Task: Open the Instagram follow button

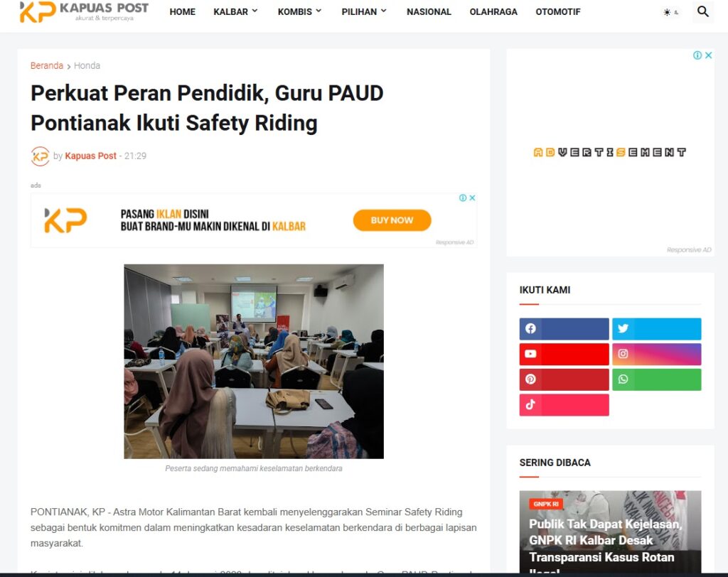Action: click(656, 354)
